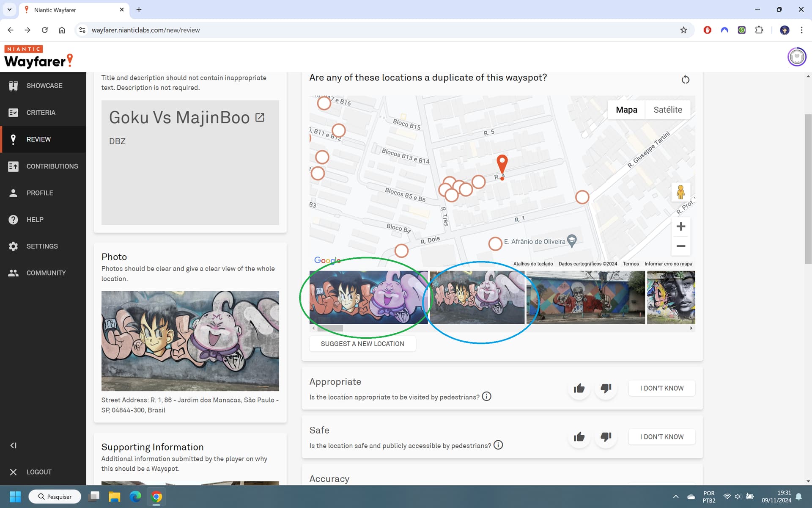Open the extensions puzzle icon
Image resolution: width=812 pixels, height=508 pixels.
tap(759, 30)
